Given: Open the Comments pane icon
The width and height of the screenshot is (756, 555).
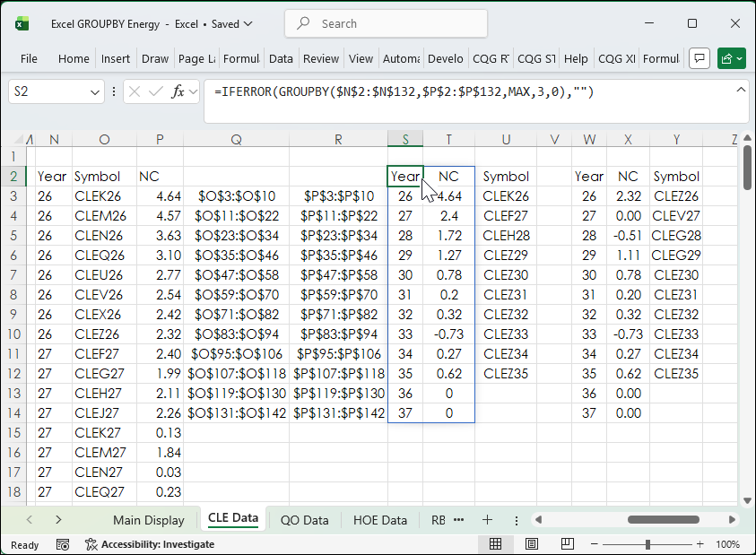Looking at the screenshot, I should tap(700, 58).
